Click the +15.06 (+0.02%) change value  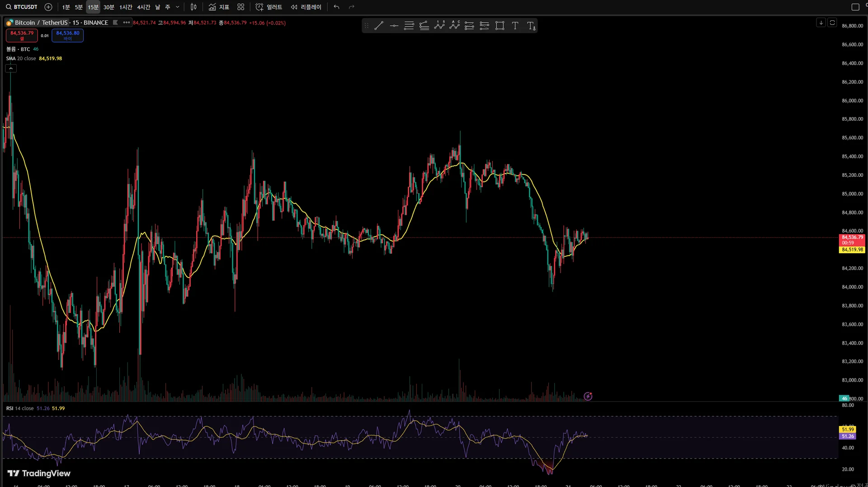coord(267,23)
